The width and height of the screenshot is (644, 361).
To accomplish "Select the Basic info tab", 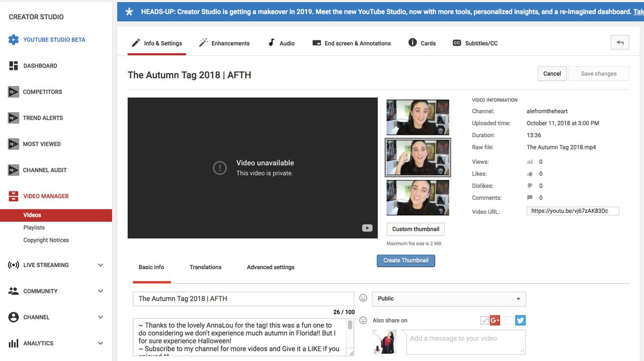I will pyautogui.click(x=151, y=267).
